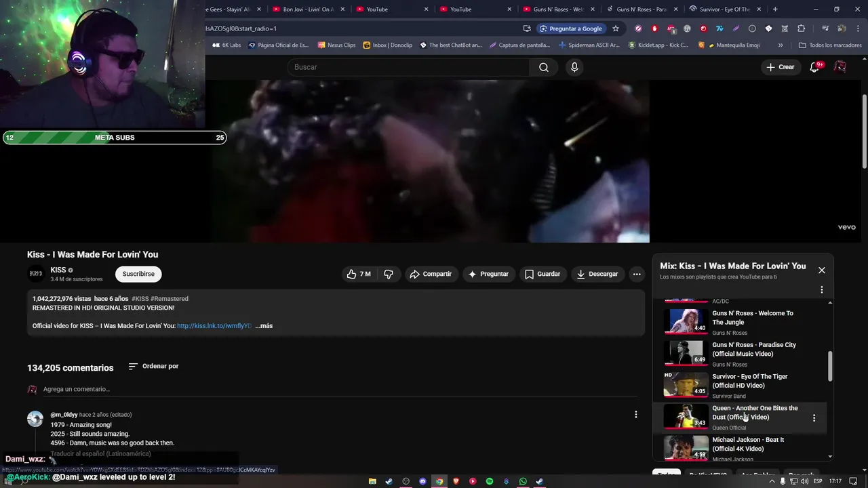This screenshot has width=868, height=488.
Task: Open WhatsApp from the taskbar
Action: pyautogui.click(x=523, y=481)
